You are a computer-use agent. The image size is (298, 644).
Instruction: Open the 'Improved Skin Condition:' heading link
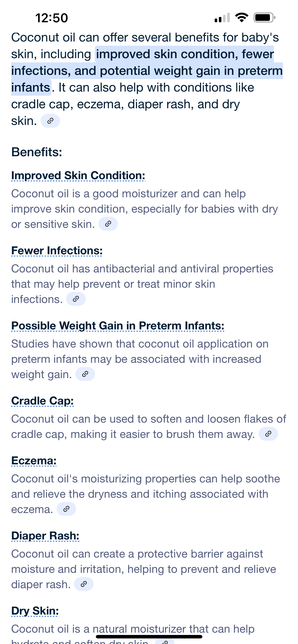tap(78, 175)
